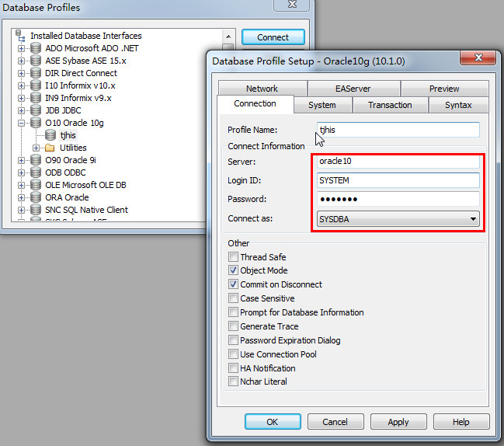Close the Database Profile Setup dialog
The width and height of the screenshot is (504, 446).
[x=478, y=57]
